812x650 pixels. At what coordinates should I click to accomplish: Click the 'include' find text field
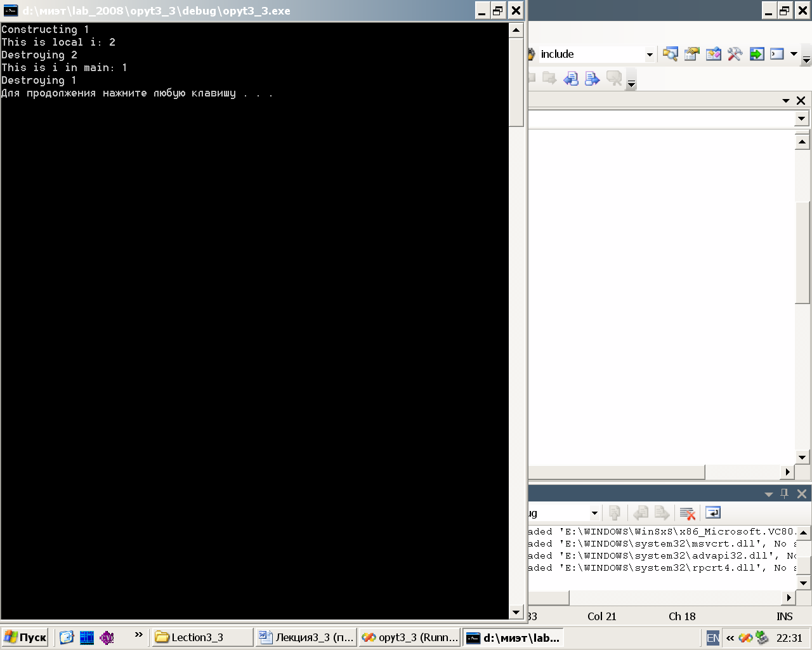590,55
